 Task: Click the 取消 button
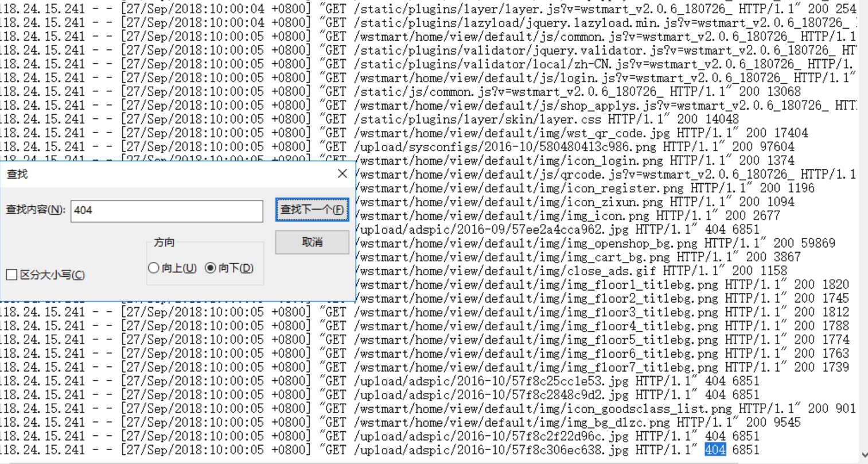point(312,242)
